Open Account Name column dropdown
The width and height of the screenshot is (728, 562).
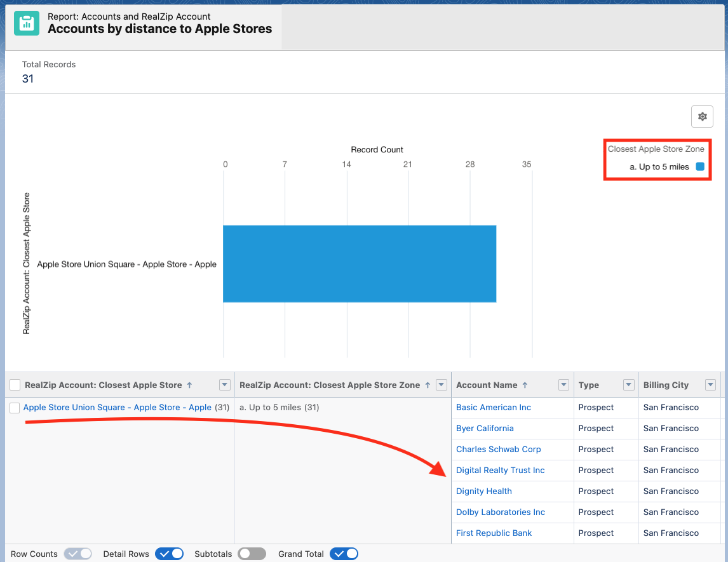tap(563, 385)
